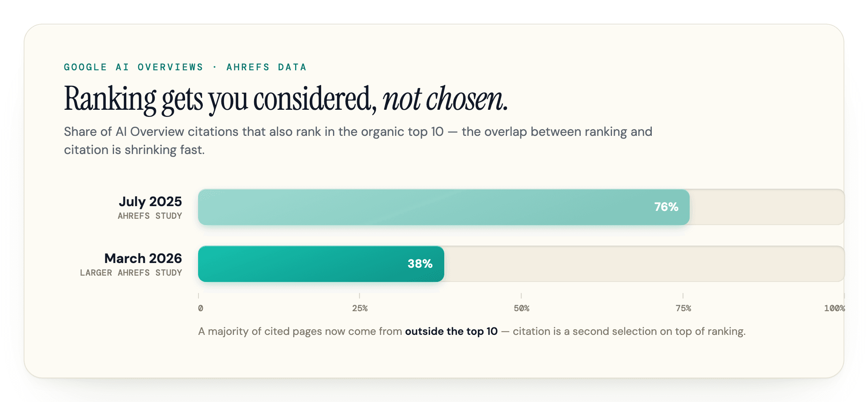Viewport: 868px width, 402px height.
Task: Click the 'LARGER AHREFS STUDY' sublabel
Action: (131, 273)
